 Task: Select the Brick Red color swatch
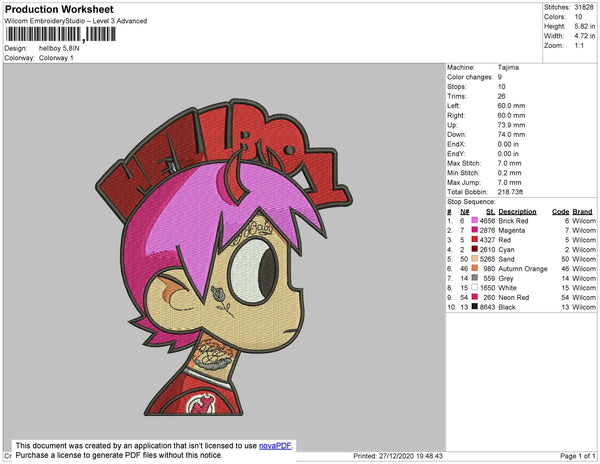[475, 220]
